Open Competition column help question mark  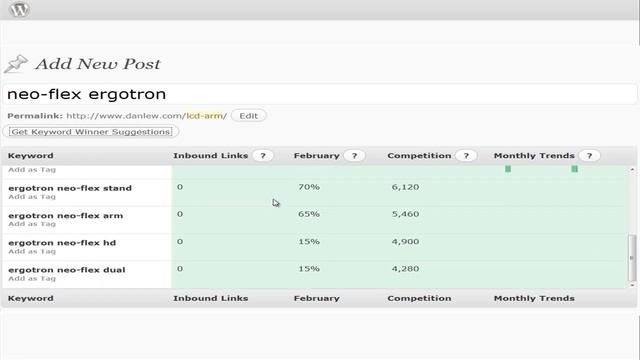[466, 156]
